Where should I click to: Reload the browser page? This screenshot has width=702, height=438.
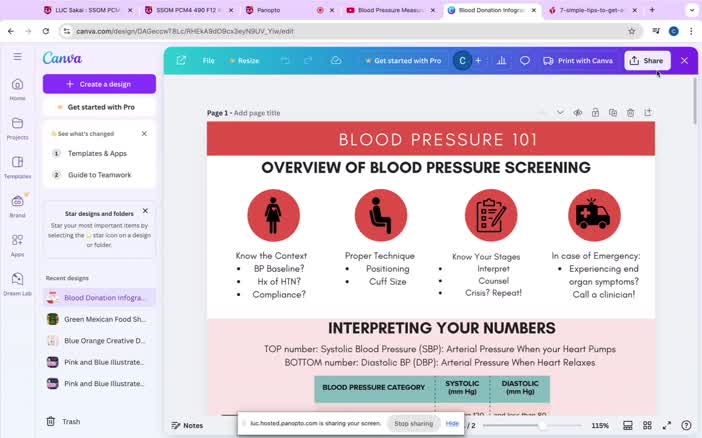coord(46,31)
